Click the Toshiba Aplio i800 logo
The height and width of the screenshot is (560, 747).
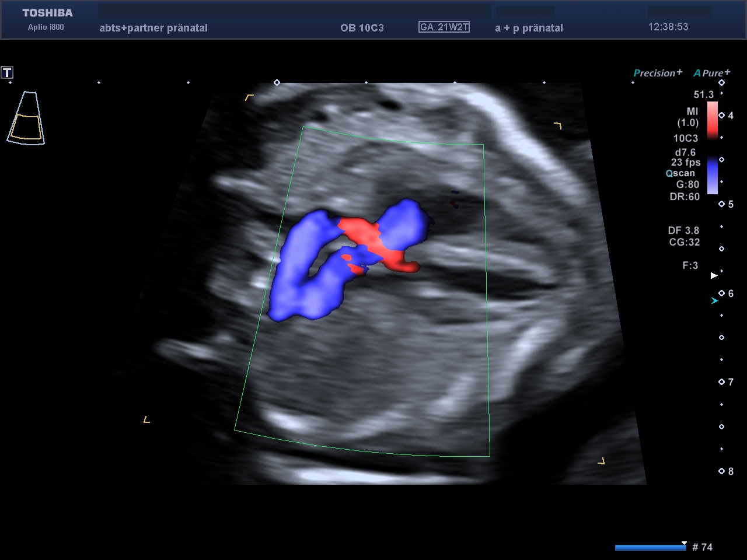(x=47, y=19)
